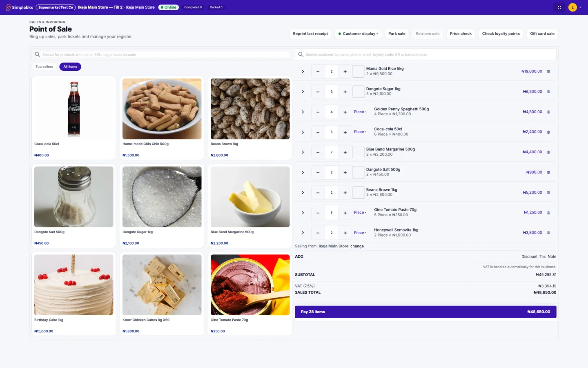Start a Gift card sale
Screen dimensions: 588x368
[542, 34]
